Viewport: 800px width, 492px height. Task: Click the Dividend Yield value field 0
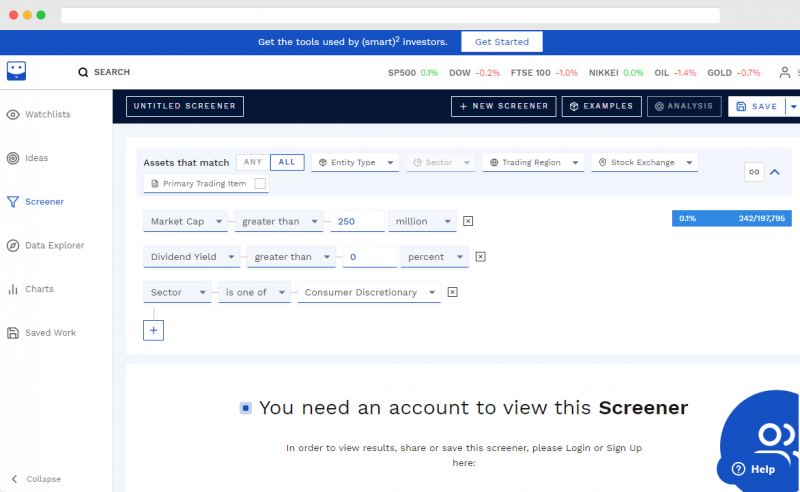[369, 257]
